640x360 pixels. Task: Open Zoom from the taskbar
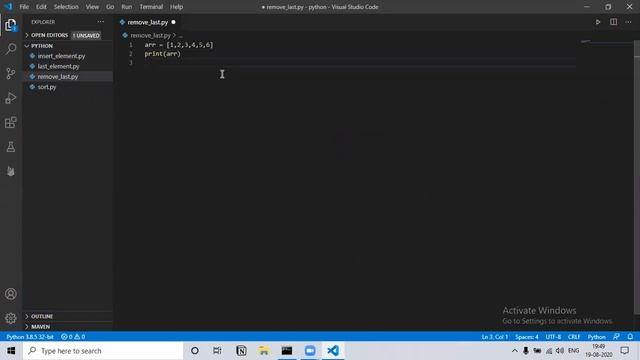(x=310, y=351)
